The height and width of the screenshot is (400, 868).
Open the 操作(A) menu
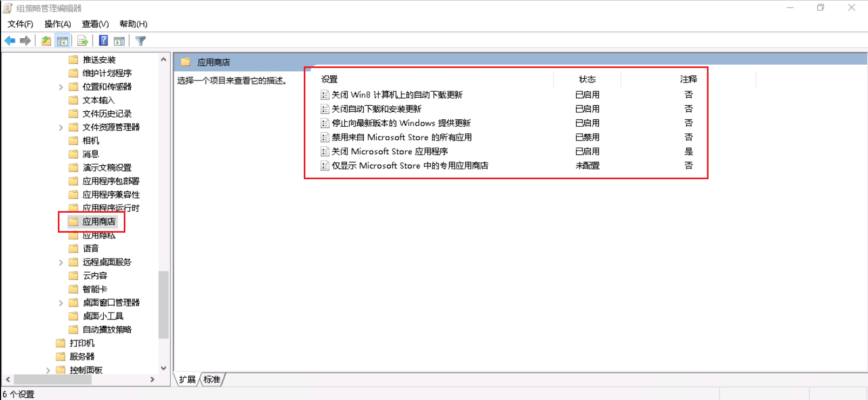[57, 24]
